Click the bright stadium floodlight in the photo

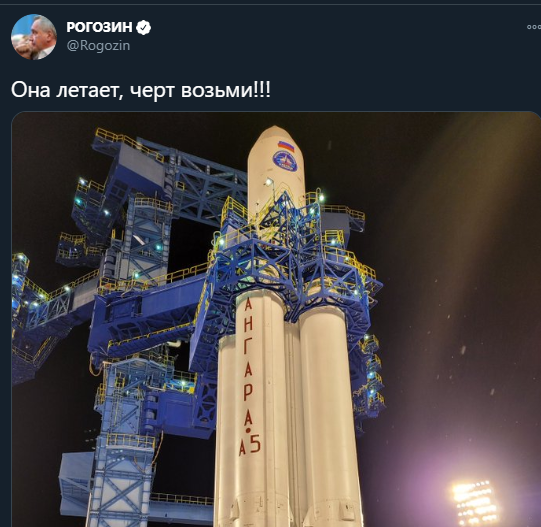[x=475, y=502]
